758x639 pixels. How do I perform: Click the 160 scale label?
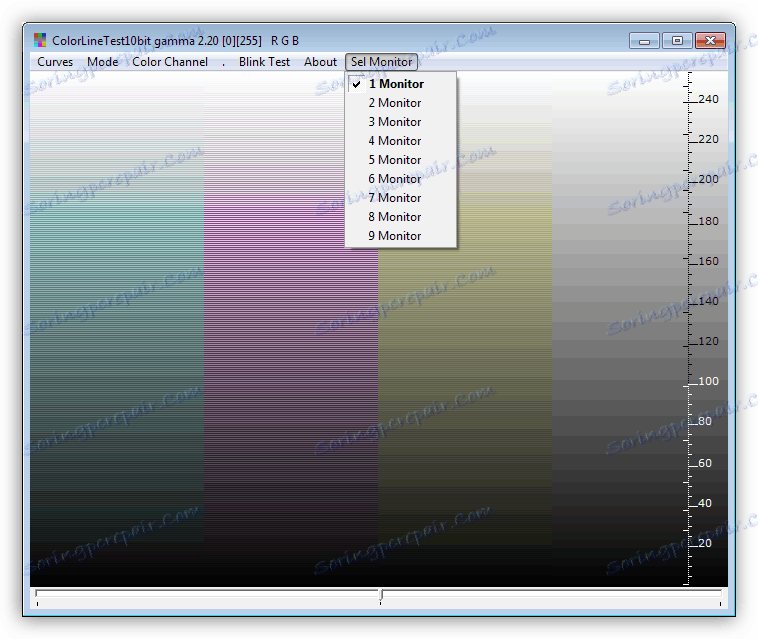tap(708, 261)
